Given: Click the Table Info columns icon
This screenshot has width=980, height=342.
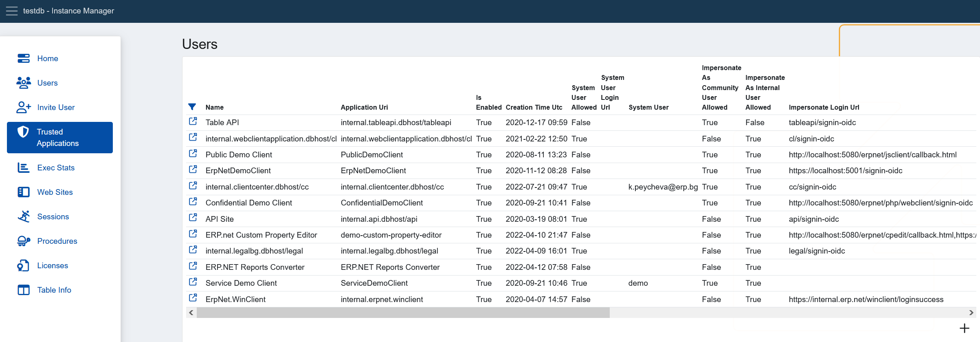Looking at the screenshot, I should (24, 290).
